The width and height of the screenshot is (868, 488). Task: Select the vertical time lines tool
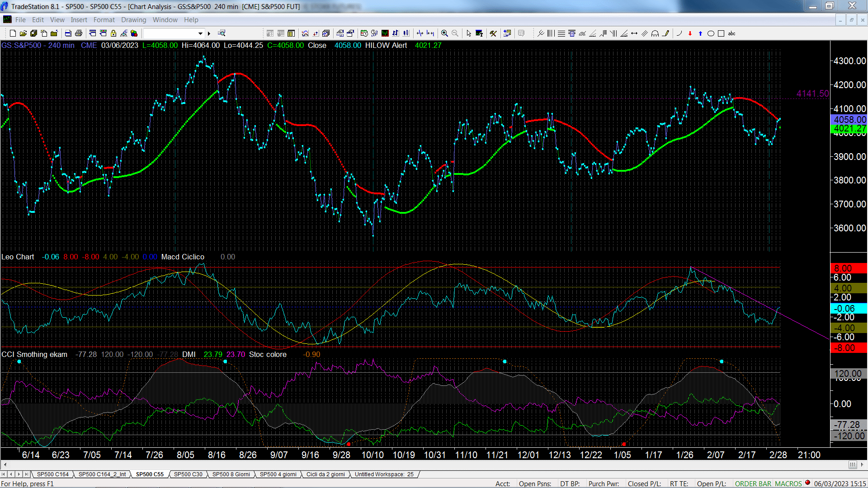pyautogui.click(x=551, y=33)
